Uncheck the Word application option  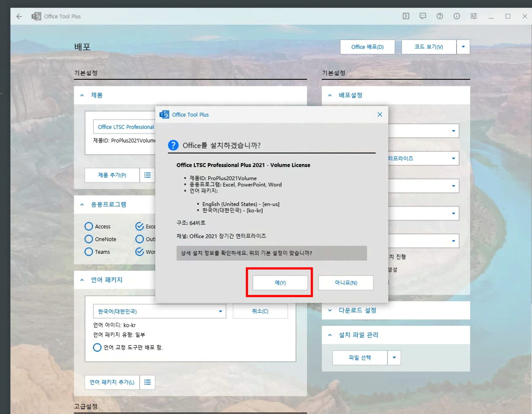[146, 252]
